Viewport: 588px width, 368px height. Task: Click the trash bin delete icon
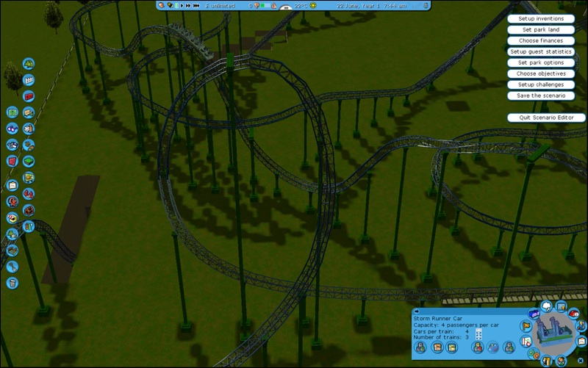[x=12, y=283]
